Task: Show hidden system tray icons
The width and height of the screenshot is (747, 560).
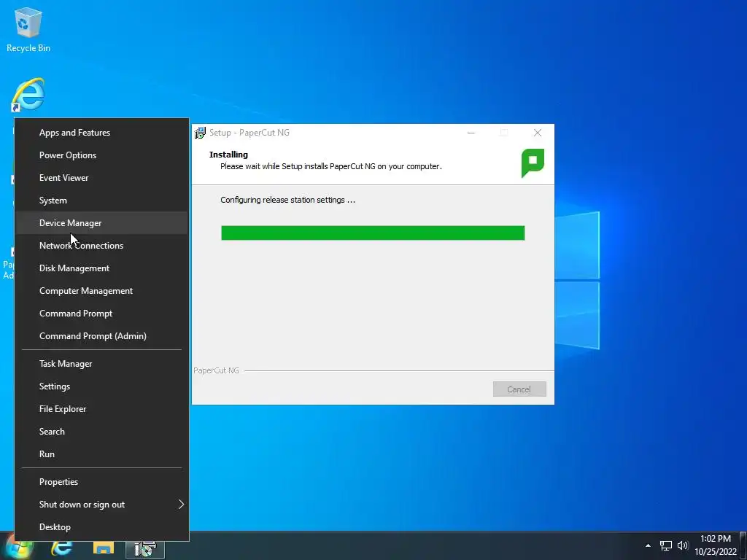Action: pyautogui.click(x=648, y=545)
